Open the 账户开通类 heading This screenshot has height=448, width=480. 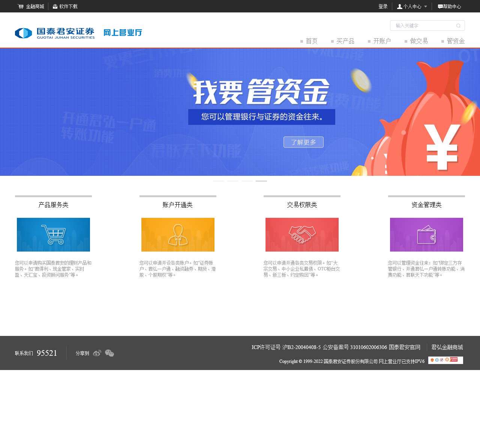(x=178, y=205)
